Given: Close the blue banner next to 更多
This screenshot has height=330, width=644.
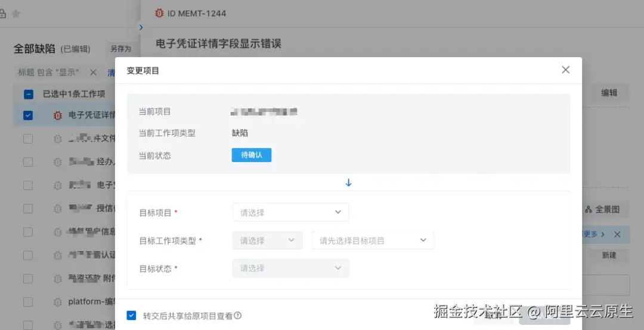Looking at the screenshot, I should tap(617, 234).
